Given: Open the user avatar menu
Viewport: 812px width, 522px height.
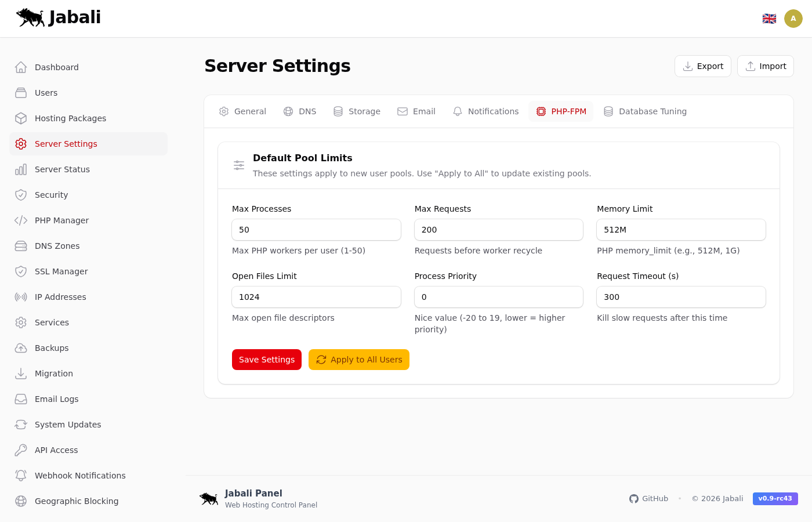Looking at the screenshot, I should 793,19.
